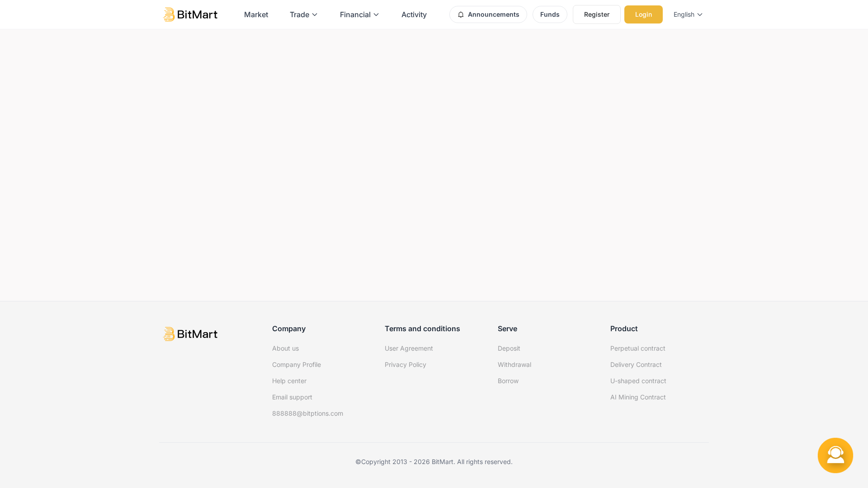The image size is (868, 488).
Task: Open the English language selector
Action: tap(688, 14)
